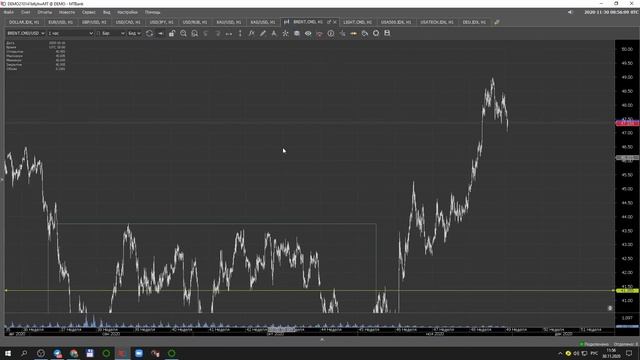The width and height of the screenshot is (640, 360).
Task: Select the text label A tool
Action: point(274,33)
